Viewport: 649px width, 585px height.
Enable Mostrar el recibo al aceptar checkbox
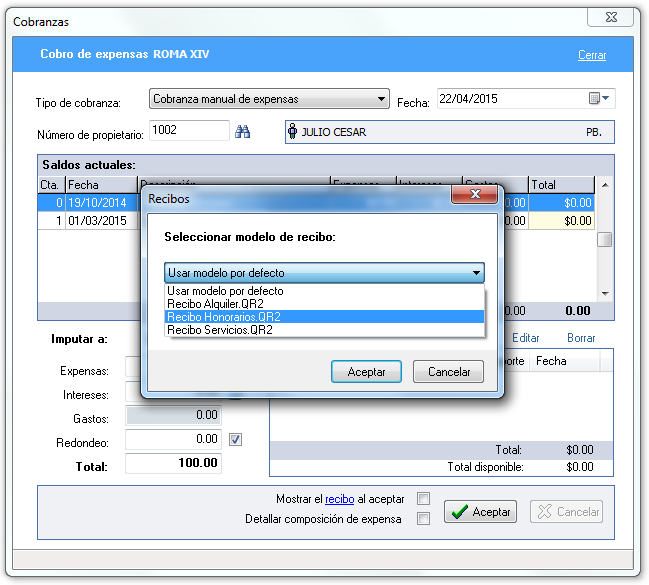423,498
